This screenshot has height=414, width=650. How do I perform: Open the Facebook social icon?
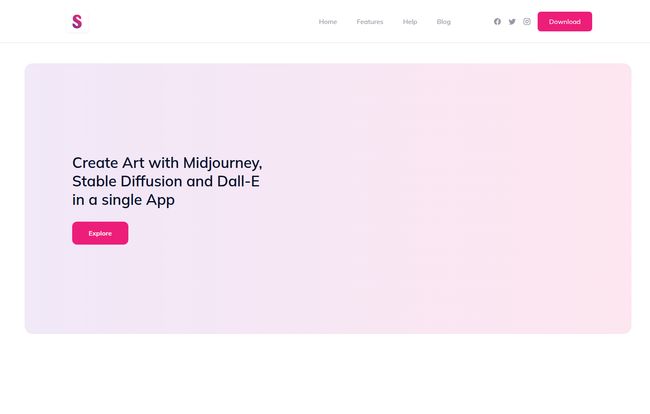coord(497,22)
